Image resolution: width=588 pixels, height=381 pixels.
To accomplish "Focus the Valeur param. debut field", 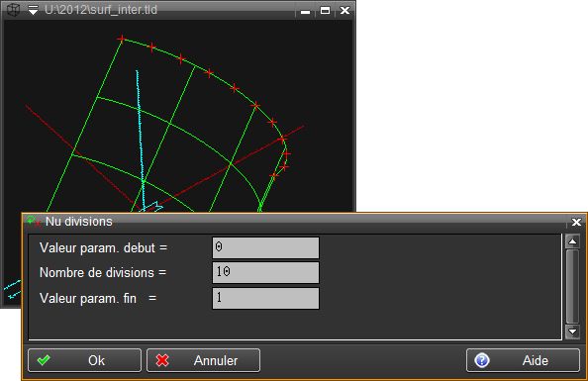I will (265, 247).
